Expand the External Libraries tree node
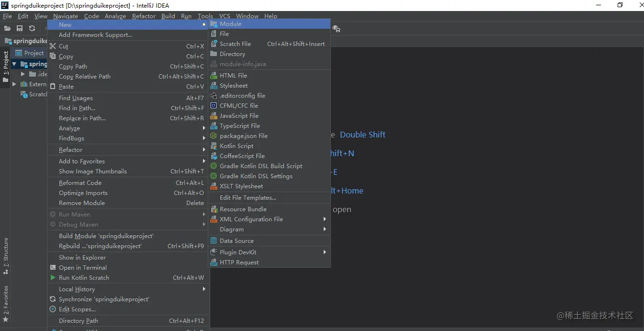 pos(14,84)
